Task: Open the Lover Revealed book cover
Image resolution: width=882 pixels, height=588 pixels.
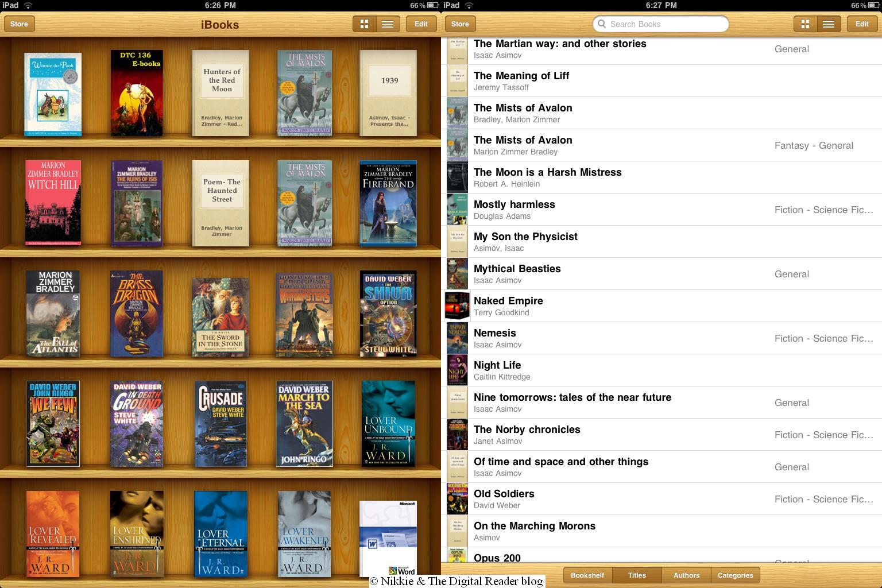Action: click(53, 534)
